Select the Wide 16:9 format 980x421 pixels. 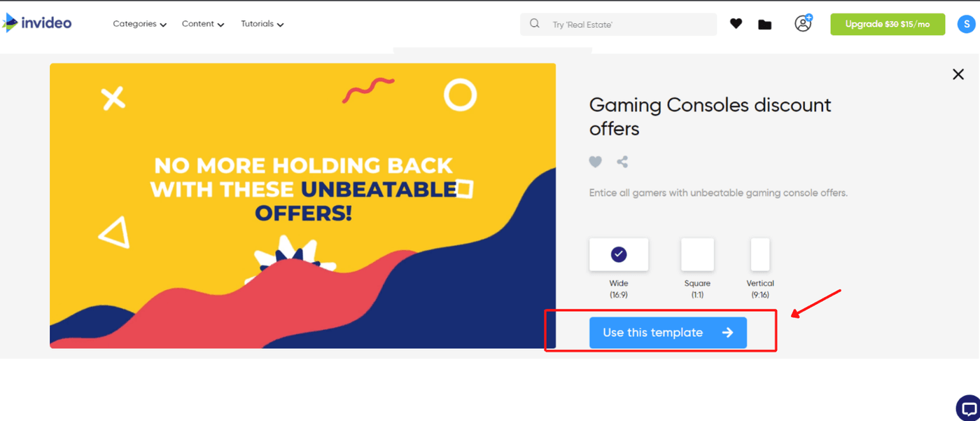click(x=619, y=255)
